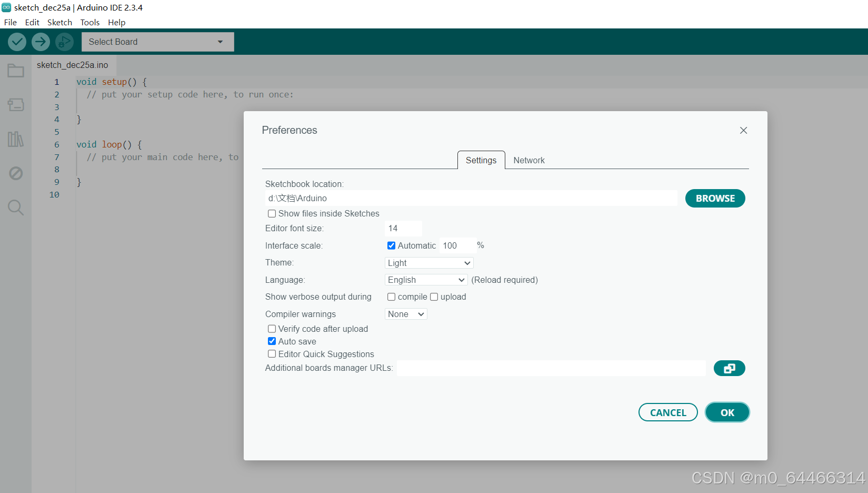Start Debugging with the play-bug icon
868x493 pixels.
(64, 42)
